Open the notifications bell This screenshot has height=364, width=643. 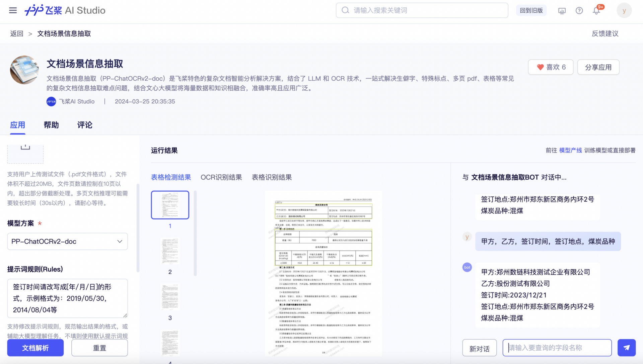point(596,11)
